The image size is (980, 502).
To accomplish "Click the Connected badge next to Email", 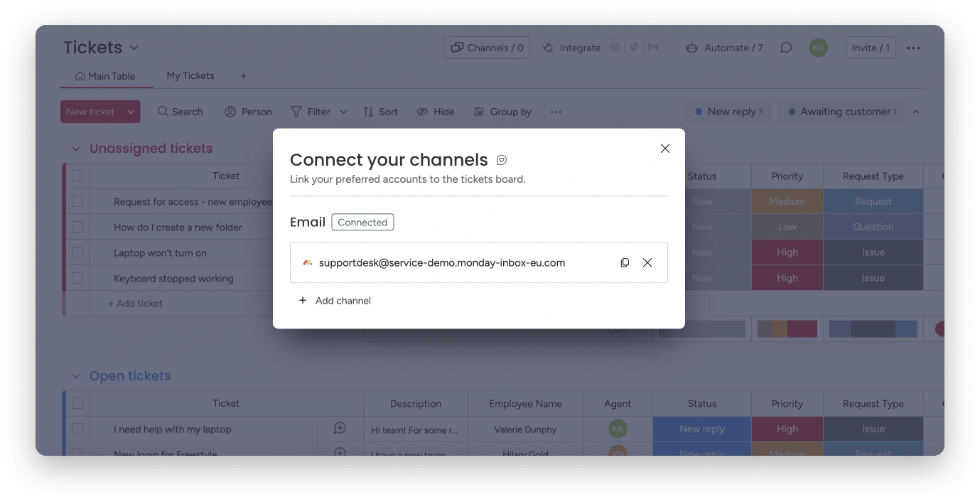I will 362,223.
